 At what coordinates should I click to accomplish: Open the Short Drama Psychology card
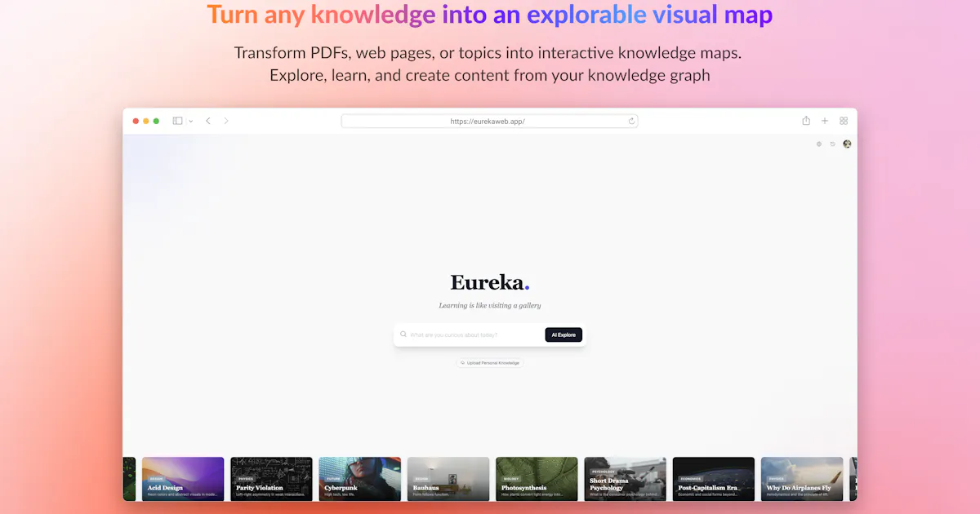tap(626, 479)
